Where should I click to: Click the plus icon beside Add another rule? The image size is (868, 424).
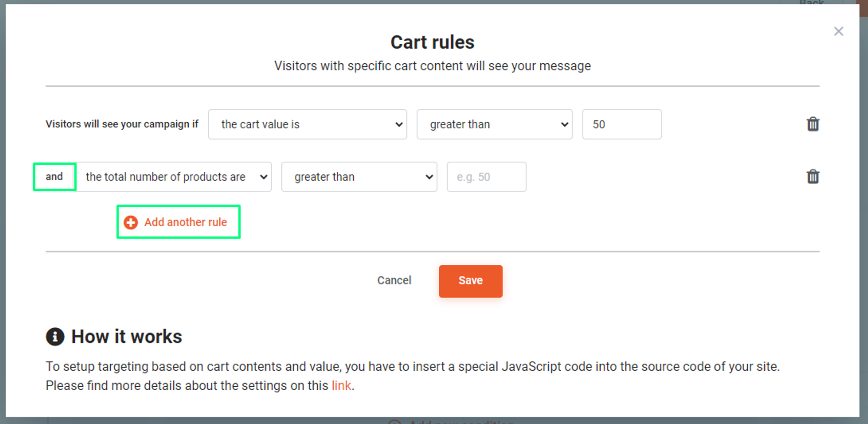click(130, 222)
